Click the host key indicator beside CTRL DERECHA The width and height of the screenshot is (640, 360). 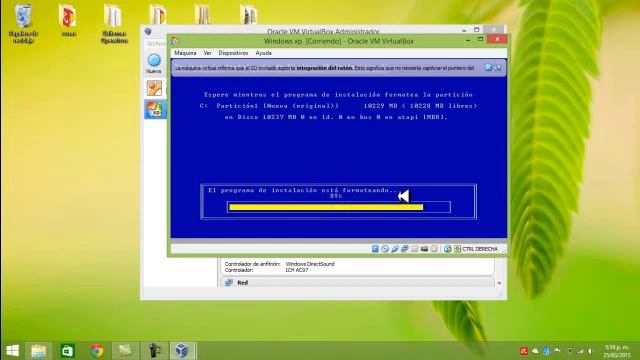click(458, 249)
